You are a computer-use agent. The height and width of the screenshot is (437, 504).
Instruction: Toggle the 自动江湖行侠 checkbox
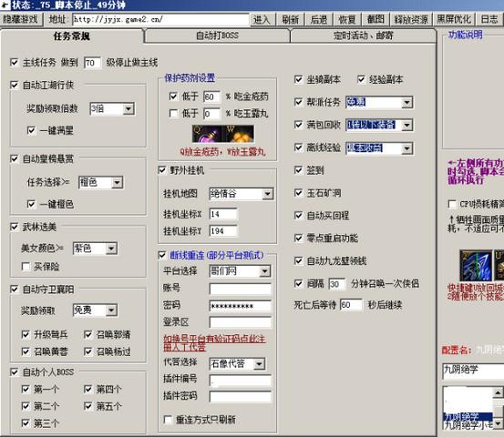[15, 85]
